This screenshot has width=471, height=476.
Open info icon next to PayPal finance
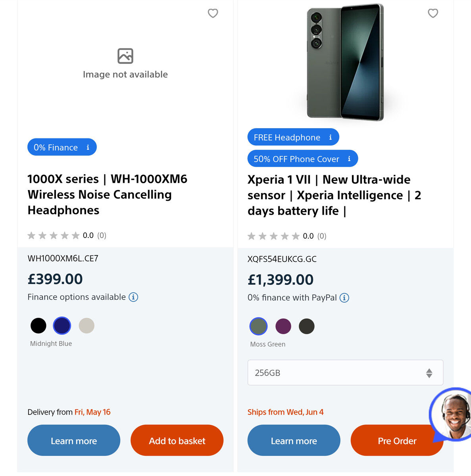344,298
